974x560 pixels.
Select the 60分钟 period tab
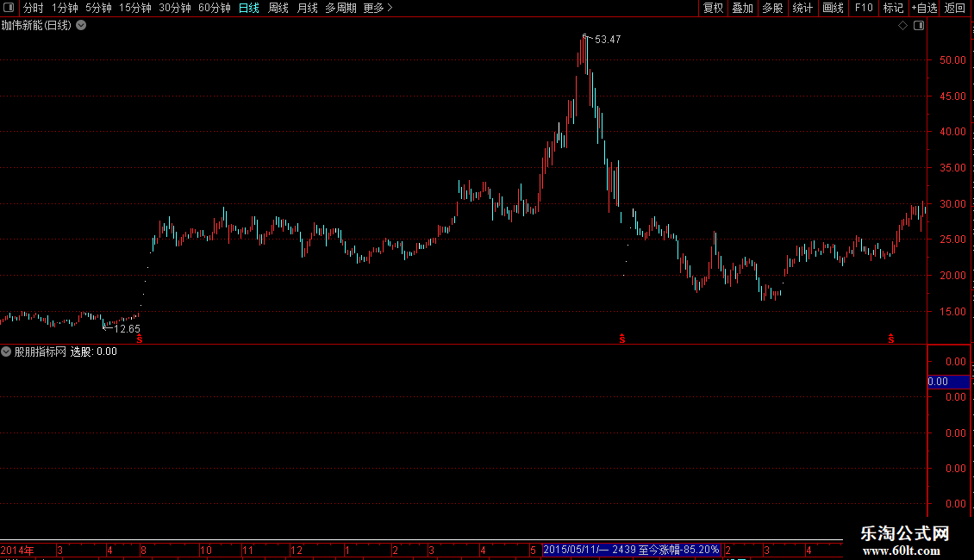click(x=215, y=8)
